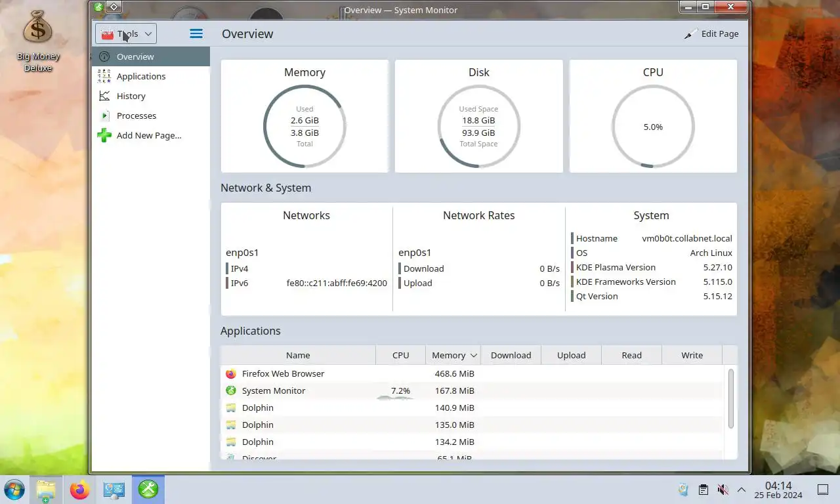Click the Disk usage card
840x504 pixels.
click(479, 116)
